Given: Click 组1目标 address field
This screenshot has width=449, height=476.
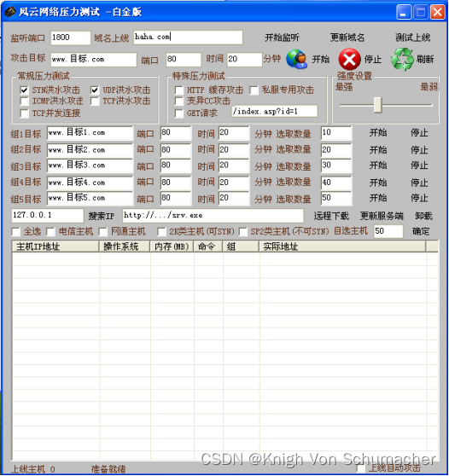Looking at the screenshot, I should coord(90,133).
